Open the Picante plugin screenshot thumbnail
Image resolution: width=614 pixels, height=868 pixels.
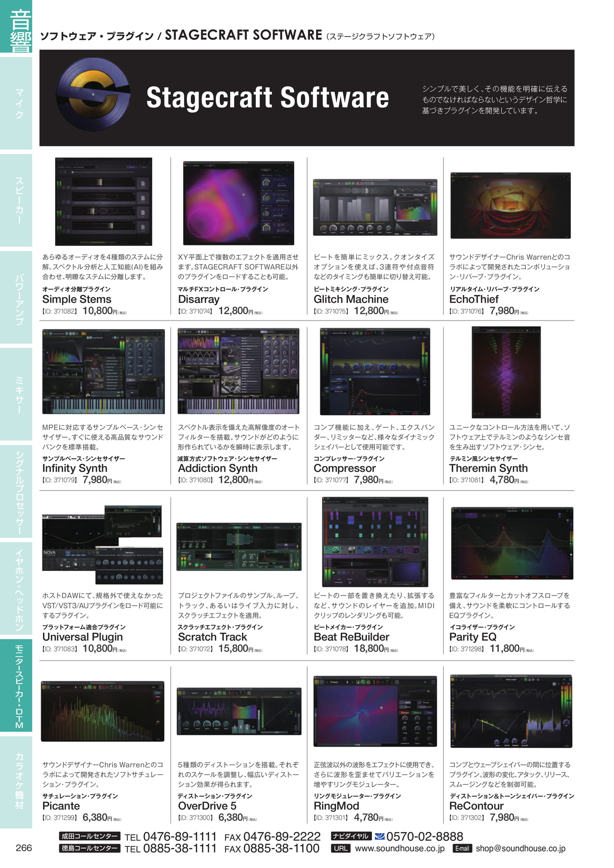tap(103, 711)
